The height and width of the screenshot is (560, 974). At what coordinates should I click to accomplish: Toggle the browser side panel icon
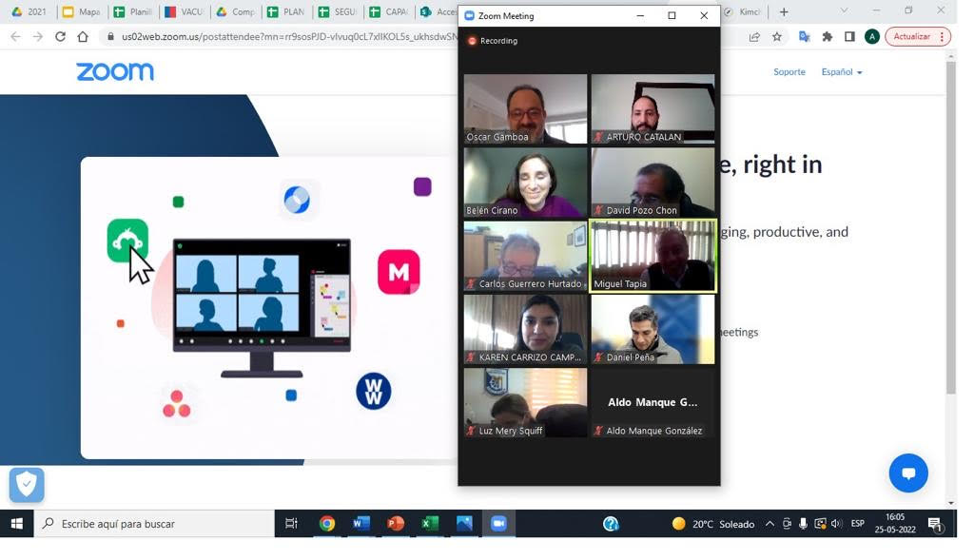[x=849, y=37]
